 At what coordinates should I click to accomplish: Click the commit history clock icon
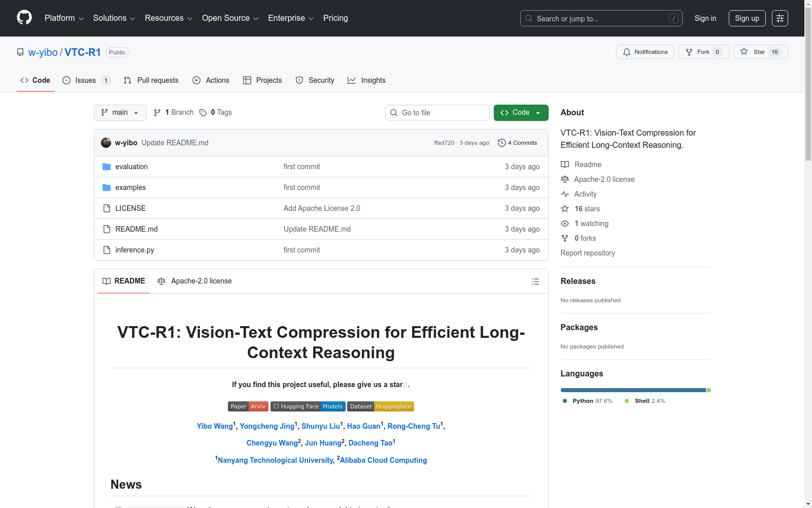pos(502,143)
